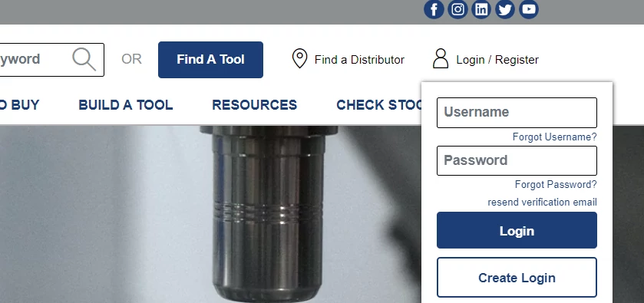The height and width of the screenshot is (303, 644).
Task: Focus the Username input field
Action: coord(517,113)
